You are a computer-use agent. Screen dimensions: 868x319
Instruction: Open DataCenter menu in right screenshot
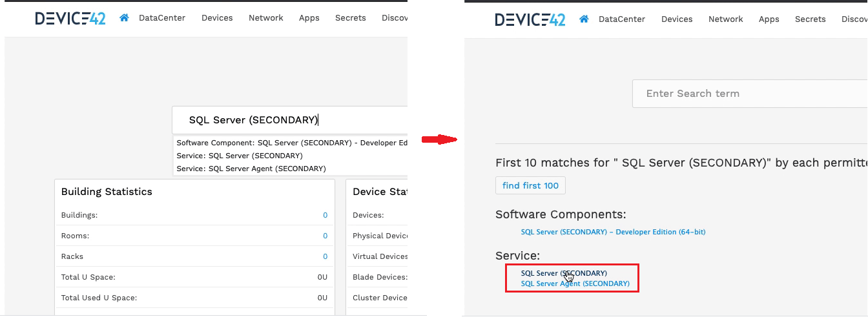pyautogui.click(x=622, y=19)
